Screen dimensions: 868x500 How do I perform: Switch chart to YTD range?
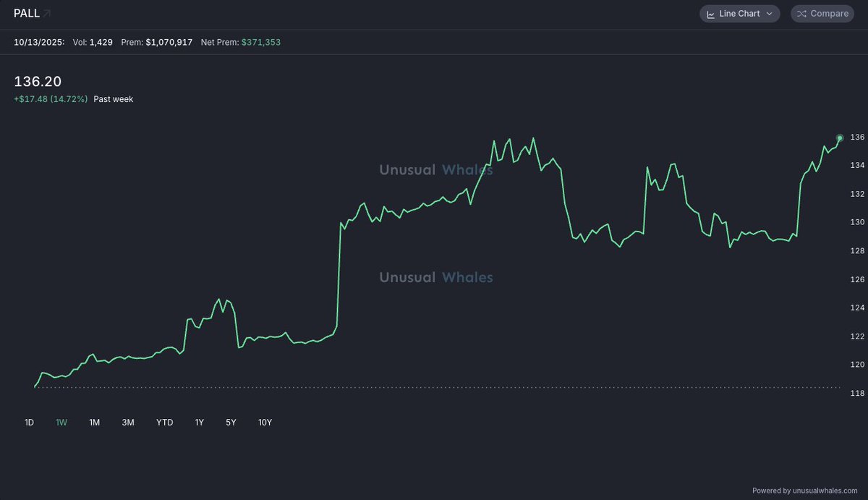click(x=165, y=423)
